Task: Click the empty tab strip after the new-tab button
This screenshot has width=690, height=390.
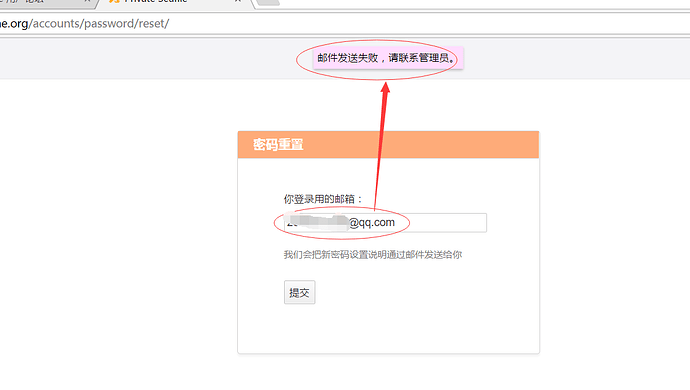Action: click(x=484, y=3)
